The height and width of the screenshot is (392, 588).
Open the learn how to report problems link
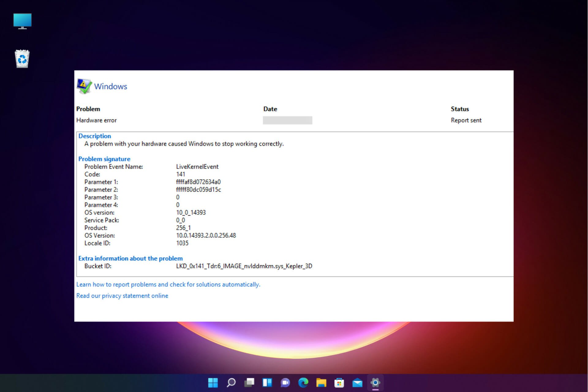[x=168, y=284]
